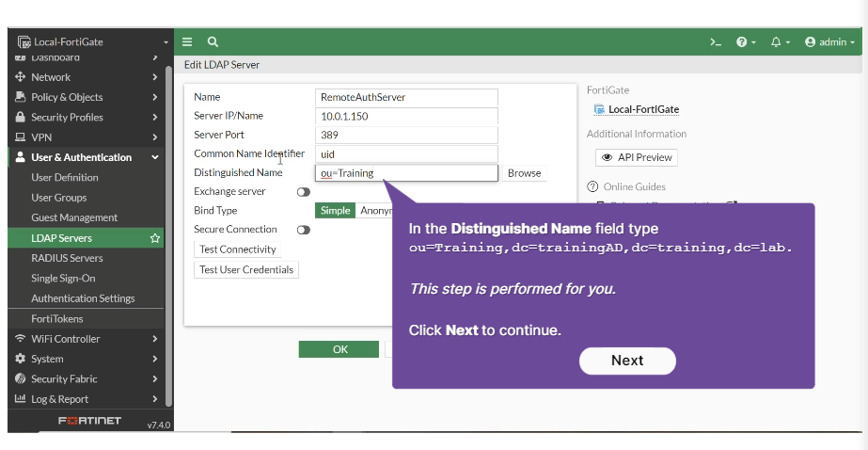Image resolution: width=868 pixels, height=450 pixels.
Task: Expand the System menu chevron
Action: (155, 359)
